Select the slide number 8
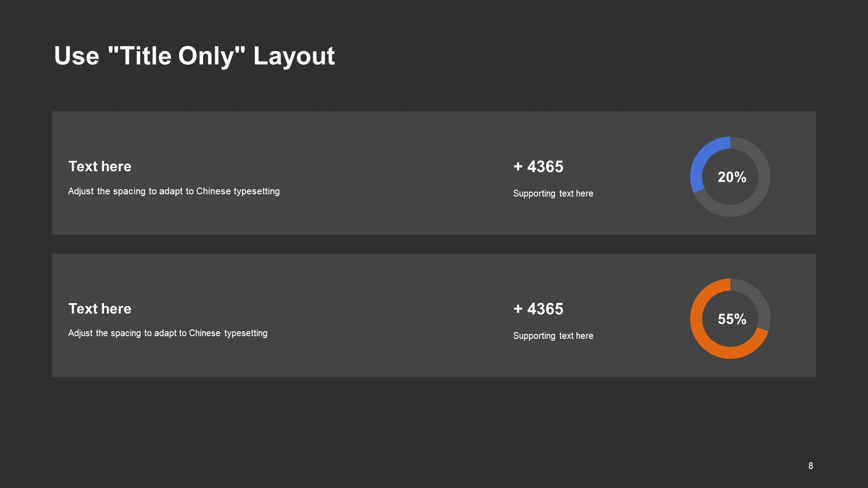 click(x=811, y=466)
